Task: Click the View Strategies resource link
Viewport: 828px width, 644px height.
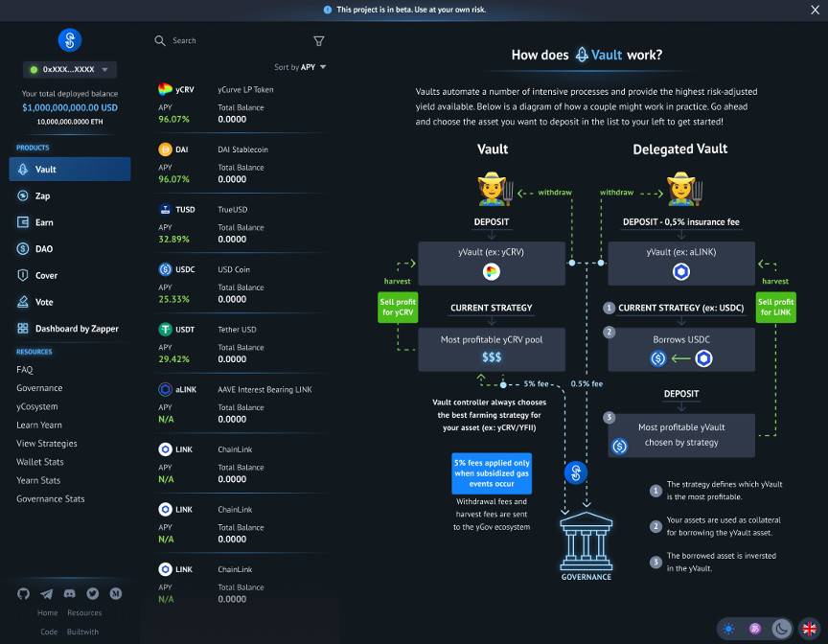Action: tap(46, 444)
